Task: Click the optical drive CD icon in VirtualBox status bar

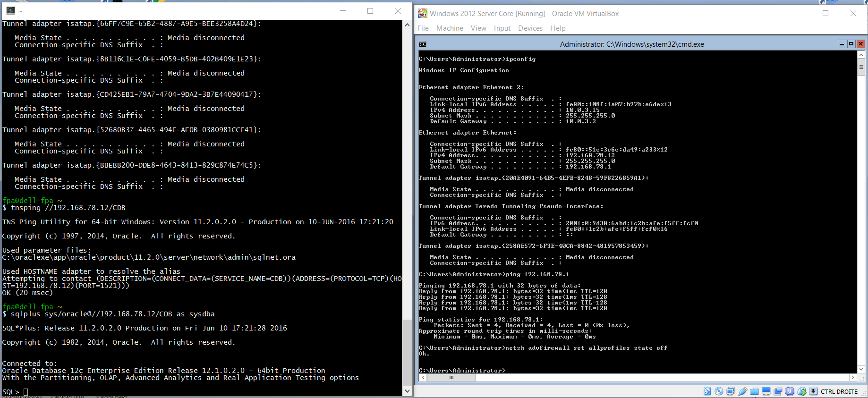Action: coord(719,391)
